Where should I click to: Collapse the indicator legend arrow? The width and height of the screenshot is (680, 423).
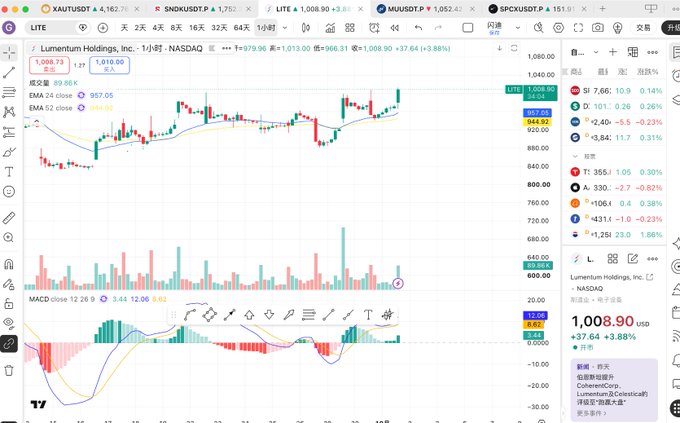(x=36, y=122)
